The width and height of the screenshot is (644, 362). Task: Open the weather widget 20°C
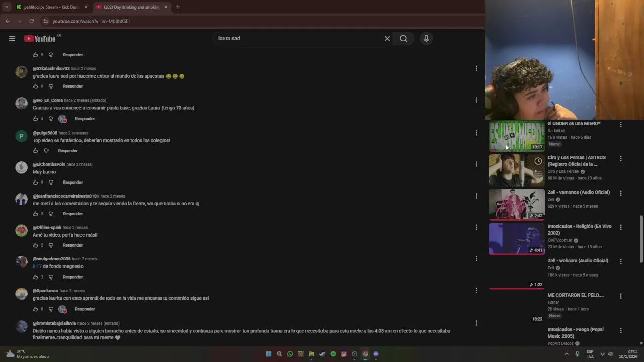click(28, 354)
